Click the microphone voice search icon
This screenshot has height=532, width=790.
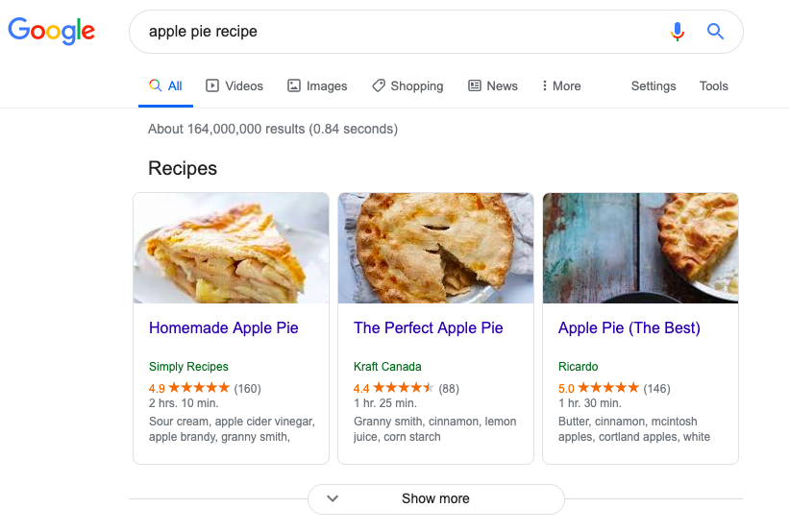(x=678, y=31)
